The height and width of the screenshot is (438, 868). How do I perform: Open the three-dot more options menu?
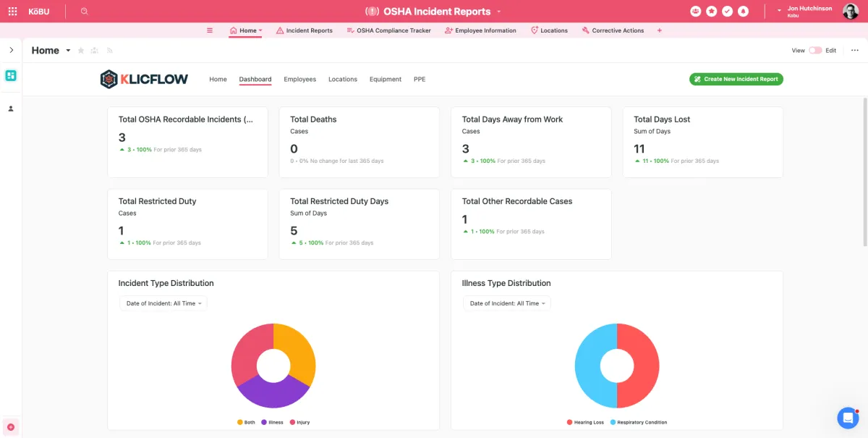[x=854, y=51]
